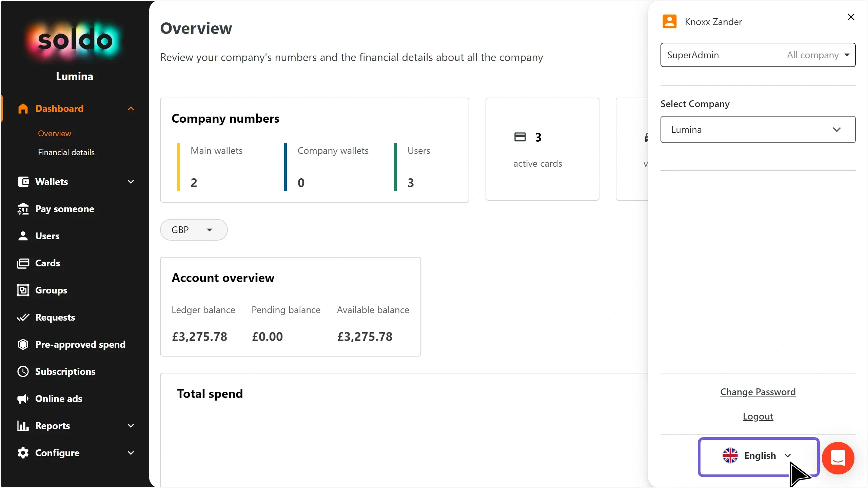Select the Overview submenu item
Screen dimensions: 868x488
(x=54, y=134)
